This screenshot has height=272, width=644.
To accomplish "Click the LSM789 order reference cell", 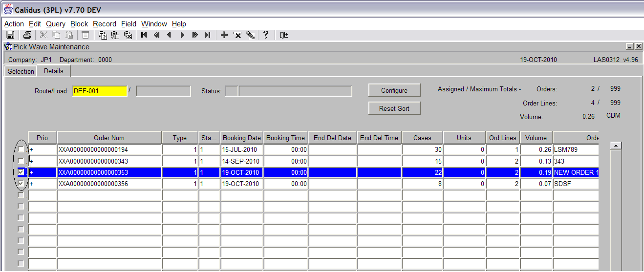I will coord(576,149).
